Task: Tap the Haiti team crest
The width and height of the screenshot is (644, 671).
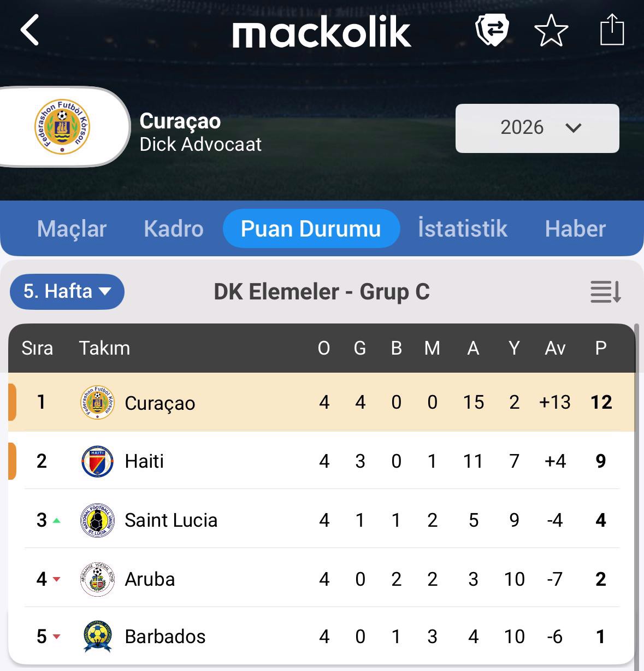Action: coord(97,462)
